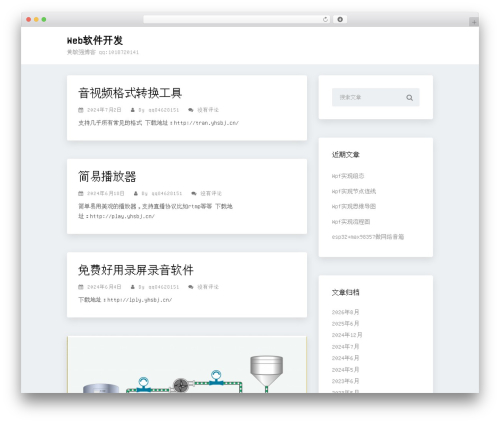Open recent post Wpf实现节点连线
500x423 pixels.
[x=354, y=191]
